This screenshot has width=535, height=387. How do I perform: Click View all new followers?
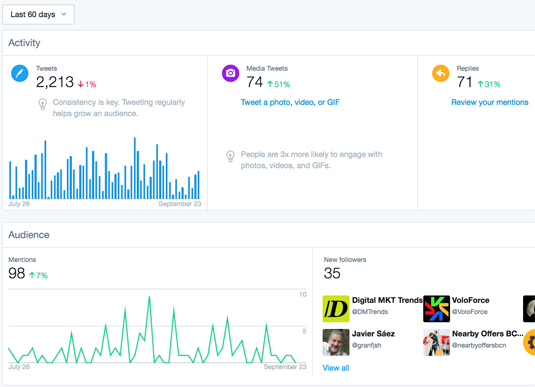coord(336,368)
